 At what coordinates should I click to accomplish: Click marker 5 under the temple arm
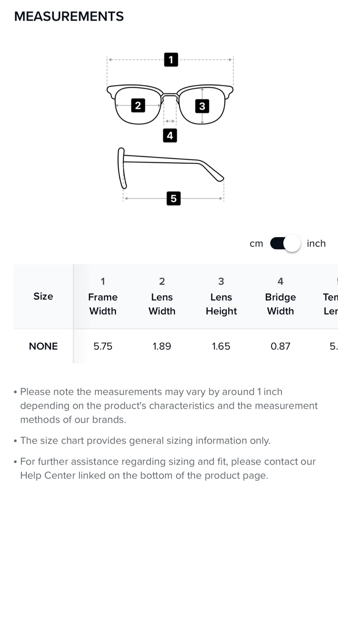coord(173,198)
